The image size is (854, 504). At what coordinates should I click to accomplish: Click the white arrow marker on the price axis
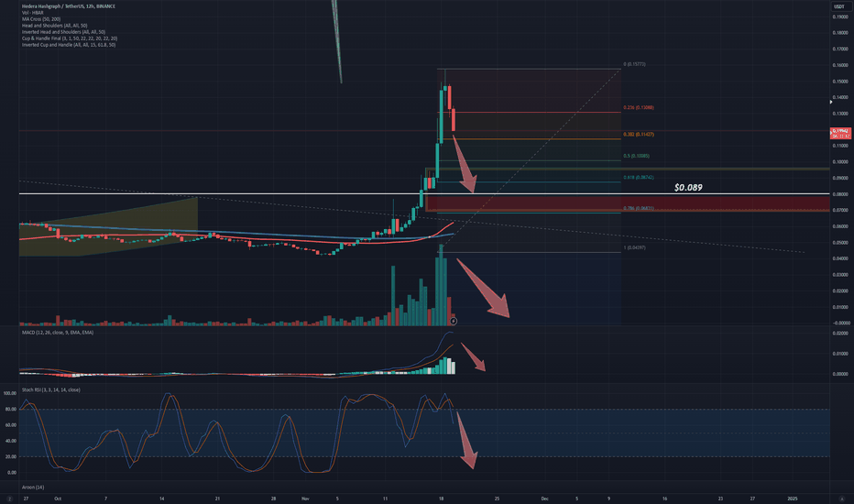831,102
